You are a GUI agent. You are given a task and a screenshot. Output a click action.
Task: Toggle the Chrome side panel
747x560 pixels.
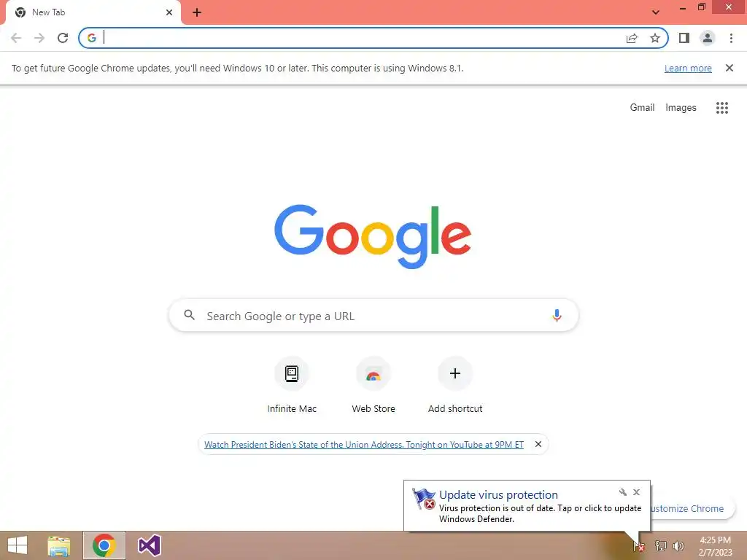coord(684,38)
